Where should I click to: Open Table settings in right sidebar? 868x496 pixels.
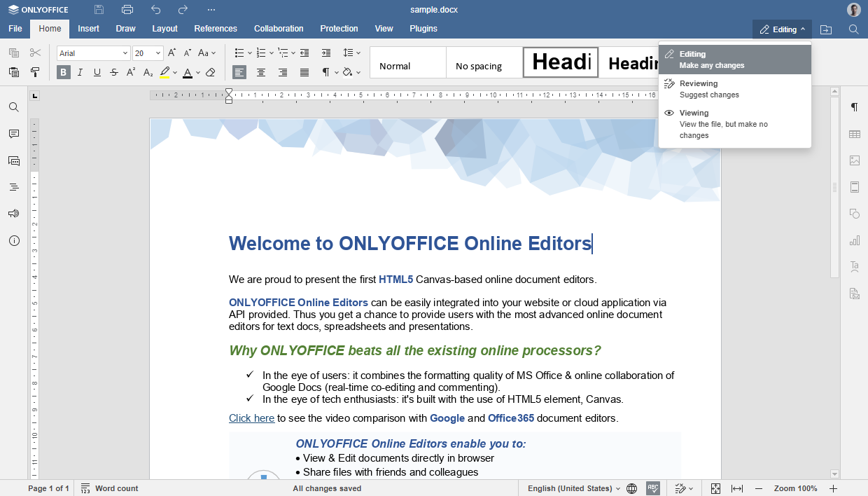[x=854, y=134]
